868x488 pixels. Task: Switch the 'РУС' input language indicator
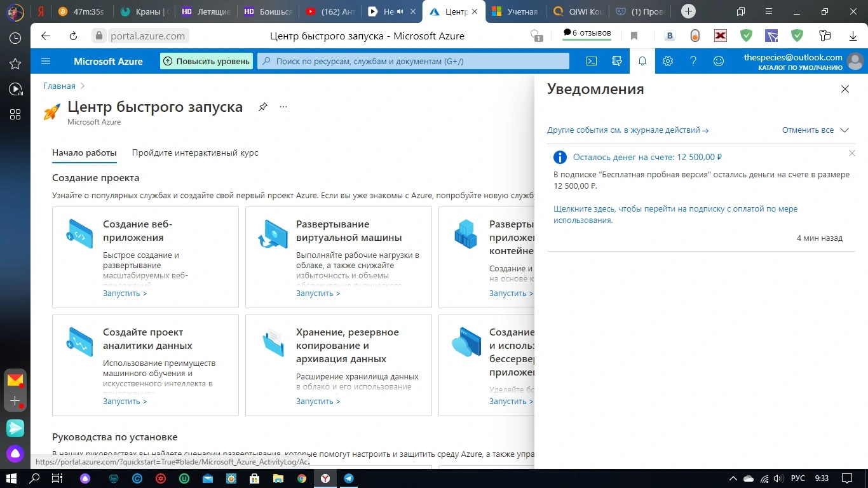click(x=797, y=478)
